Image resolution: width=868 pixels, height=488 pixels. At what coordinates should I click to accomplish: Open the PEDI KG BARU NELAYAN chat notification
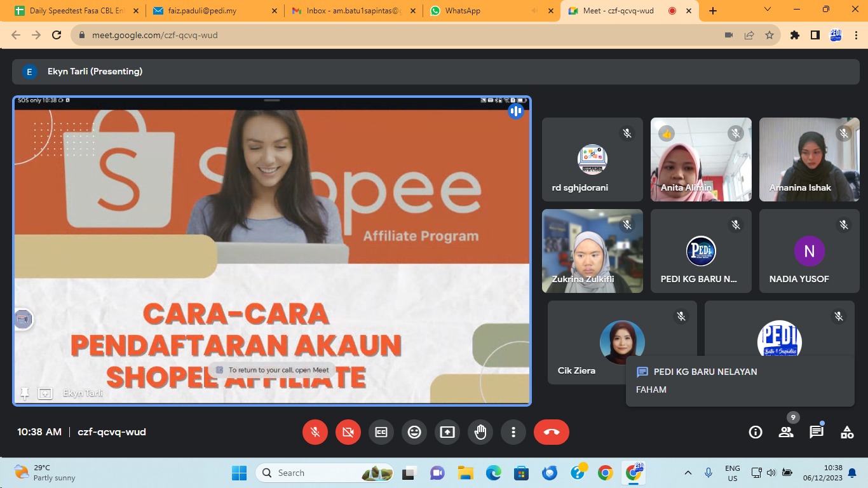click(740, 380)
